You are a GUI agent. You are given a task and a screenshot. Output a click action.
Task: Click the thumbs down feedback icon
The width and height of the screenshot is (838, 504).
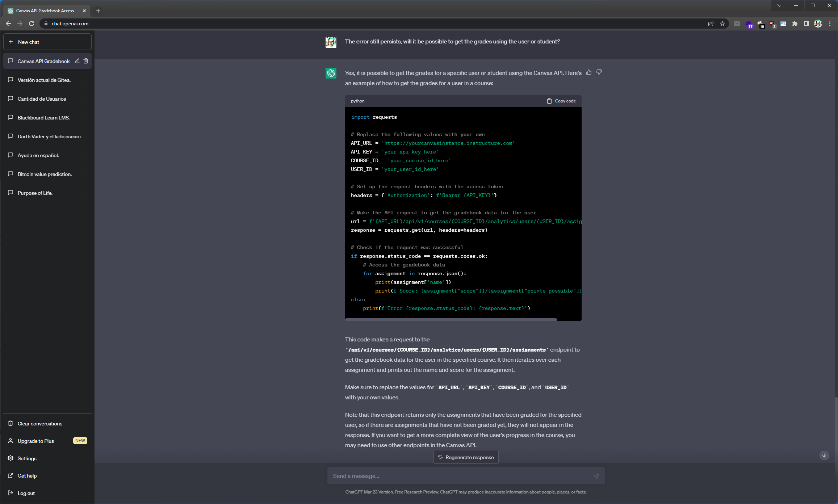pos(599,72)
